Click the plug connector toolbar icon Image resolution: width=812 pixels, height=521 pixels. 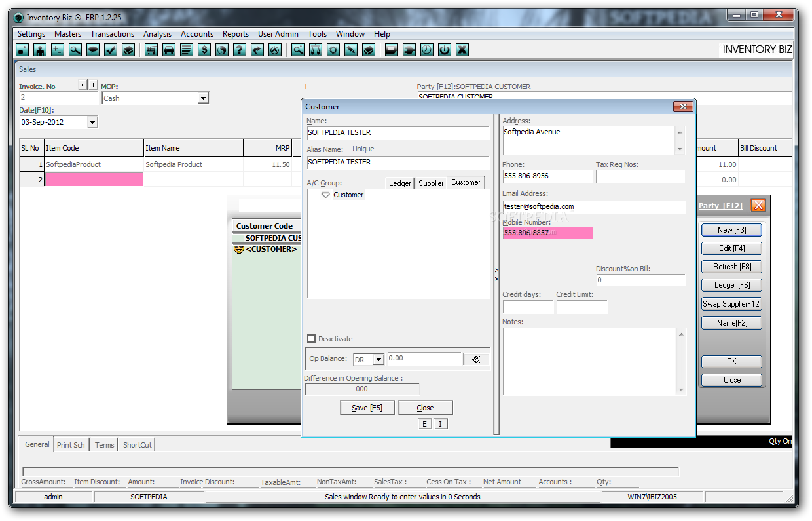coord(409,50)
